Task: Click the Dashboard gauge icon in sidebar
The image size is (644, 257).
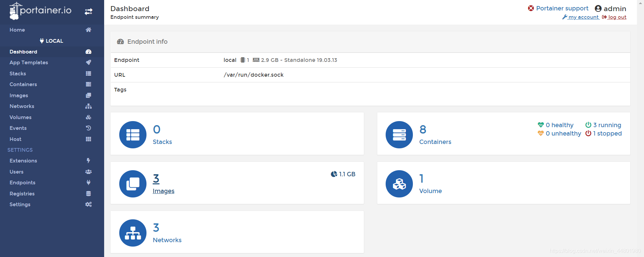Action: point(88,51)
